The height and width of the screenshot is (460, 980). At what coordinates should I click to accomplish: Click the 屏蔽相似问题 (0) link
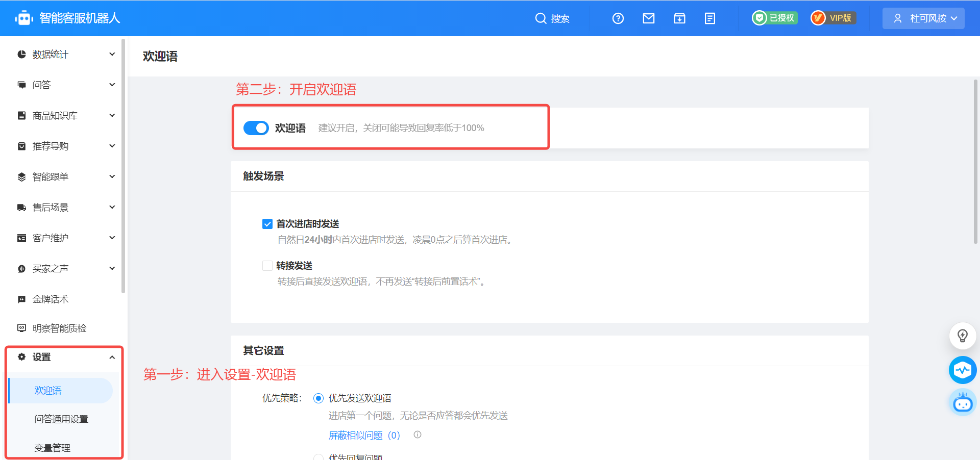point(364,435)
